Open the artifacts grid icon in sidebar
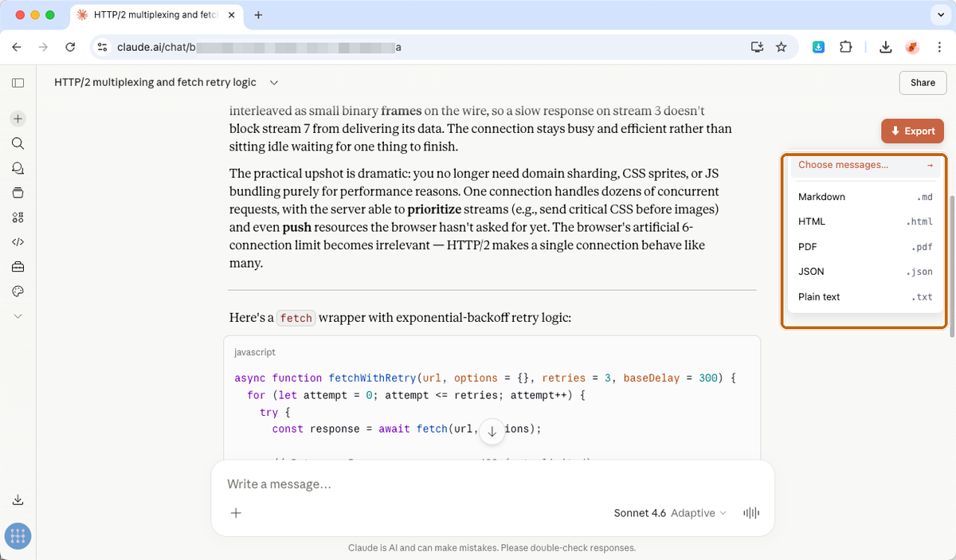956x560 pixels. (18, 217)
